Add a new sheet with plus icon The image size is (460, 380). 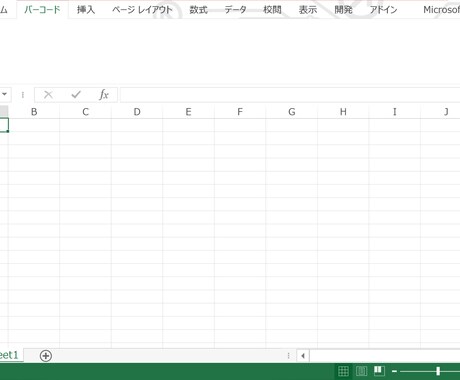(46, 356)
